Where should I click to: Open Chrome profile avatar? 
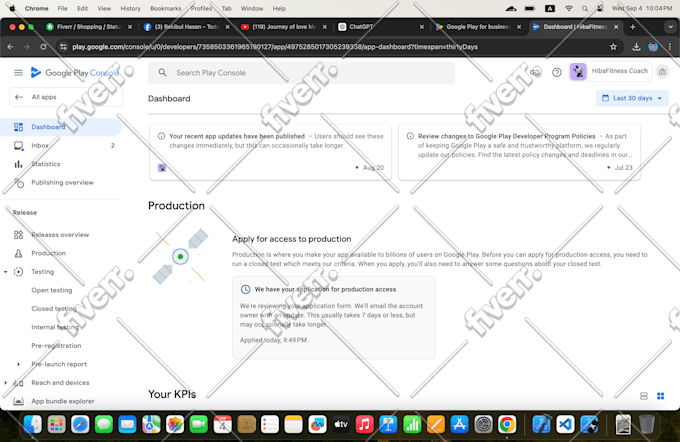(653, 47)
